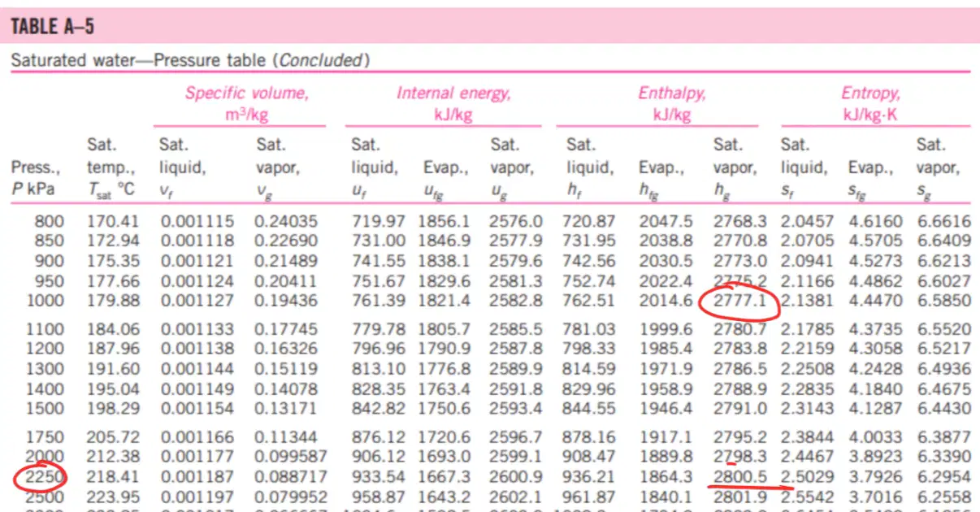Viewport: 980px width, 512px height.
Task: Click internal energy value 933.54
Action: point(379,477)
